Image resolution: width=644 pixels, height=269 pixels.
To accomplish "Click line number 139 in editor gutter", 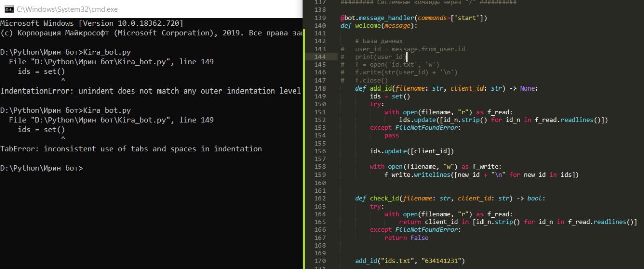I will coord(319,18).
